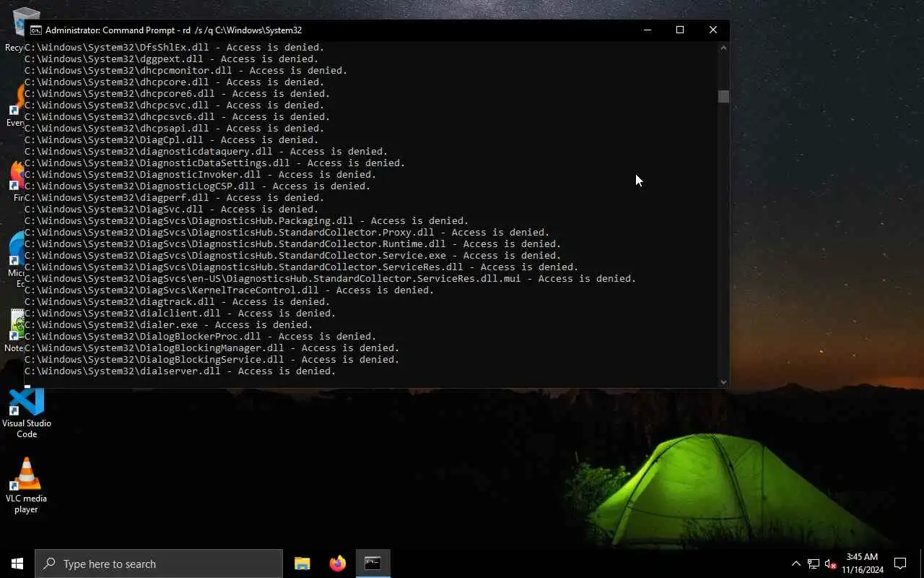
Task: Click the muted volume tray icon
Action: point(830,564)
